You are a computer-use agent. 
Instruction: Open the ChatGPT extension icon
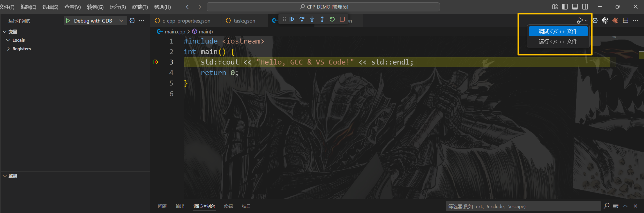(x=605, y=20)
